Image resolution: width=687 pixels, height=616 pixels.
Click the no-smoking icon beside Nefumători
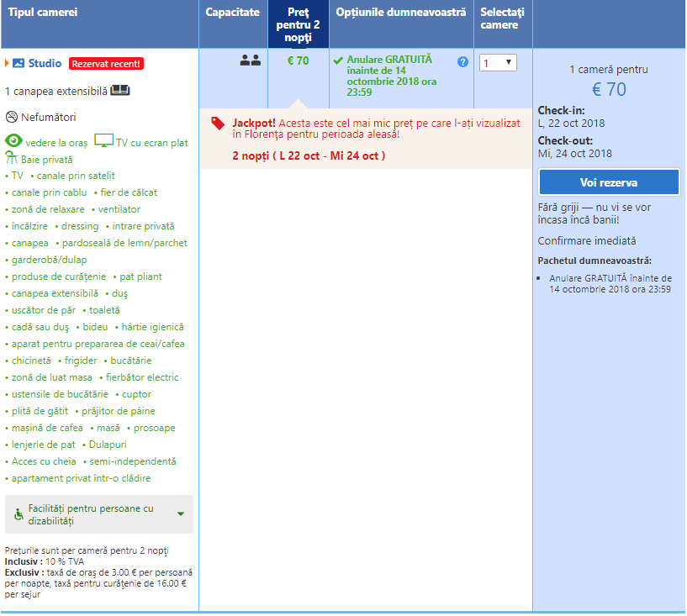pos(12,117)
